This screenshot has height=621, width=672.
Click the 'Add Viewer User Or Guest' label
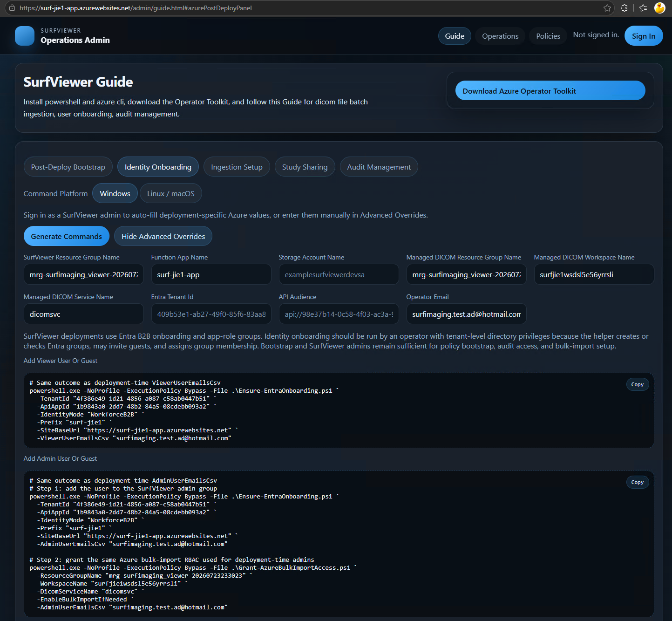pos(61,361)
